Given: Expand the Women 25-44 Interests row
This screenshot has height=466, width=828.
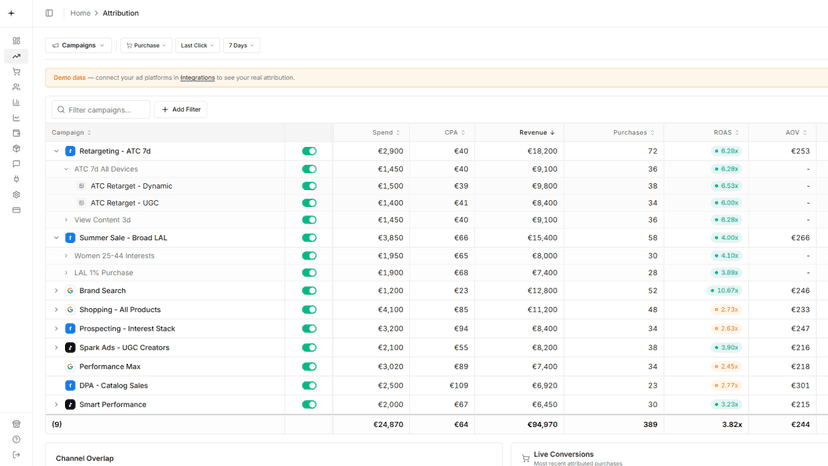Looking at the screenshot, I should [66, 256].
